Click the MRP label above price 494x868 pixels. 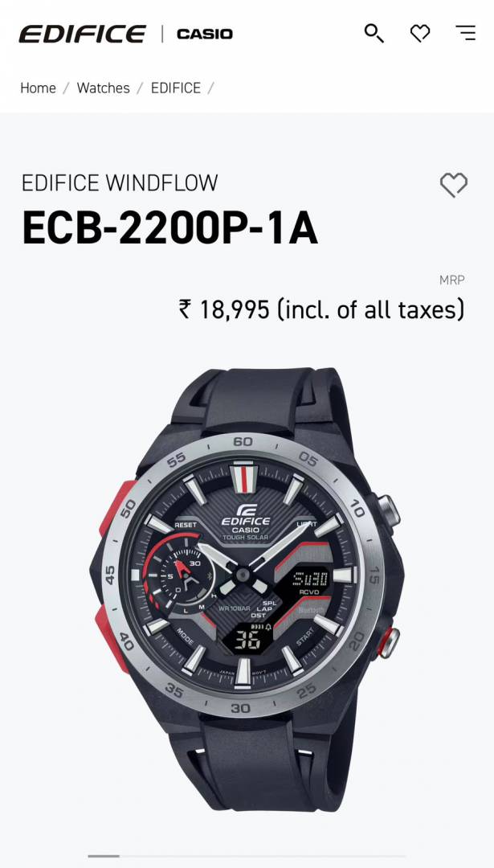452,280
